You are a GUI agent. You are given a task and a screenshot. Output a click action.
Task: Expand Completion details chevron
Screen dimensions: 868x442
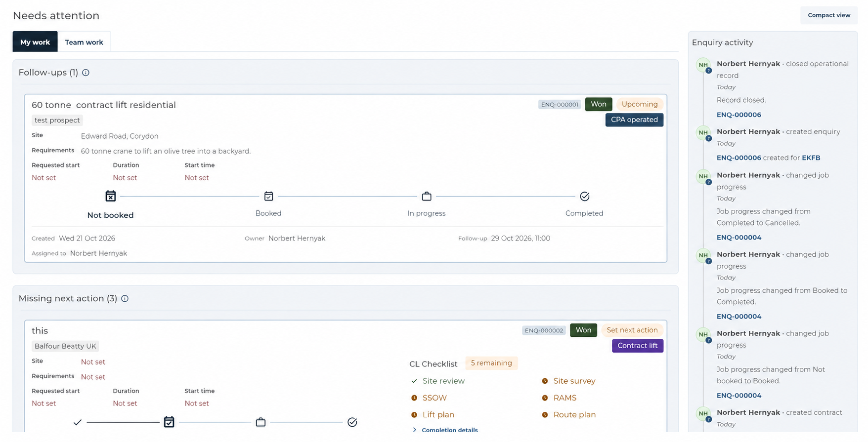(x=414, y=430)
